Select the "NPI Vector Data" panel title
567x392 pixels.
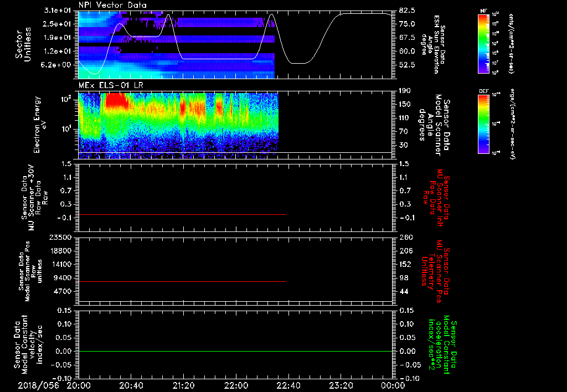pyautogui.click(x=112, y=5)
